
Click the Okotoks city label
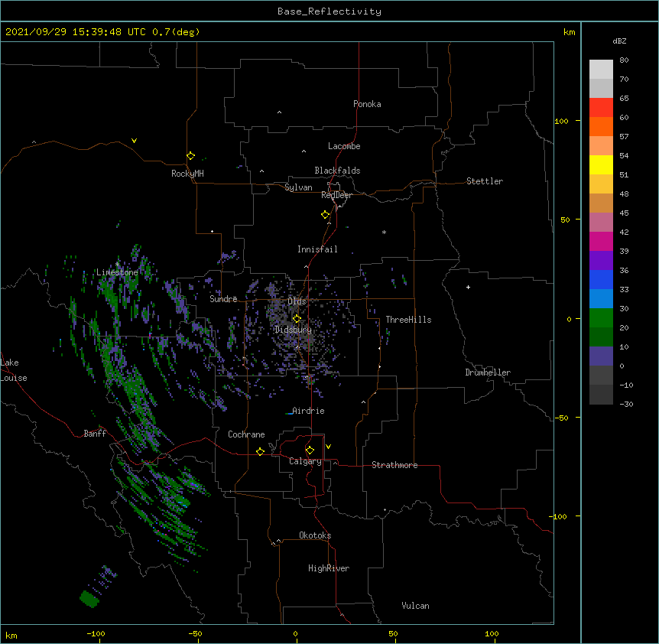click(315, 535)
